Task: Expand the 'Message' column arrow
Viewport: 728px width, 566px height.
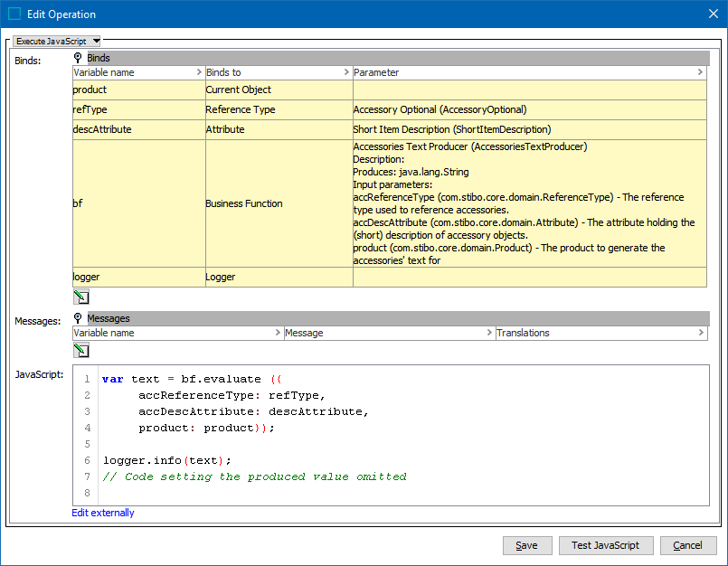Action: tap(488, 333)
